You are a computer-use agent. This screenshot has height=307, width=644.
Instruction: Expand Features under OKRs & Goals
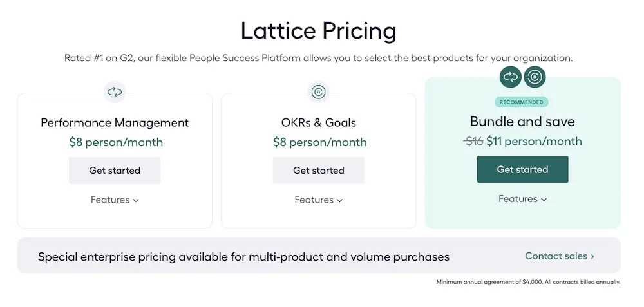point(318,200)
